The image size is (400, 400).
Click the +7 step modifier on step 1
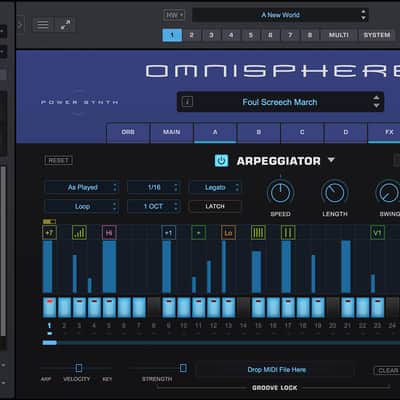[x=49, y=233]
